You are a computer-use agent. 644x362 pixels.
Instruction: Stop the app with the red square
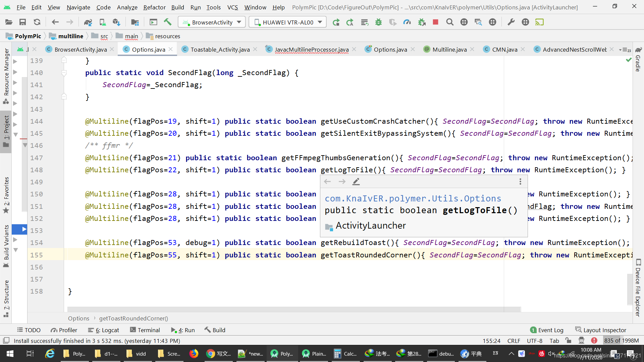pos(435,22)
